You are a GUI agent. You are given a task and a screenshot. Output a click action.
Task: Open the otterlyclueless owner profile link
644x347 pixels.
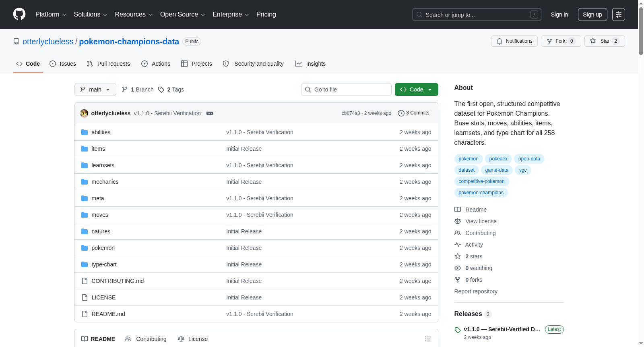[48, 42]
